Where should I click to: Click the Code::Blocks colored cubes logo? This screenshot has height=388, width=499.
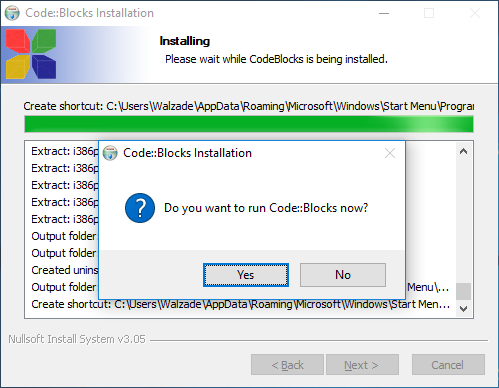click(x=31, y=54)
